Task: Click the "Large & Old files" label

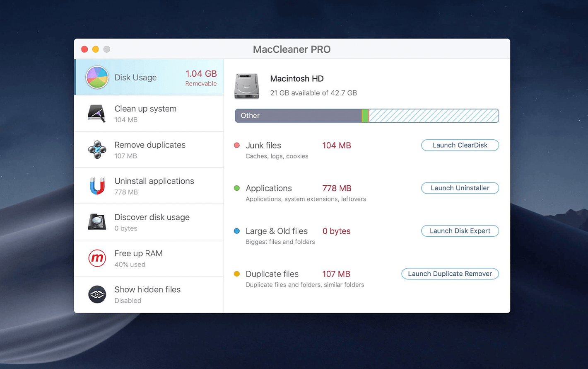Action: coord(277,231)
